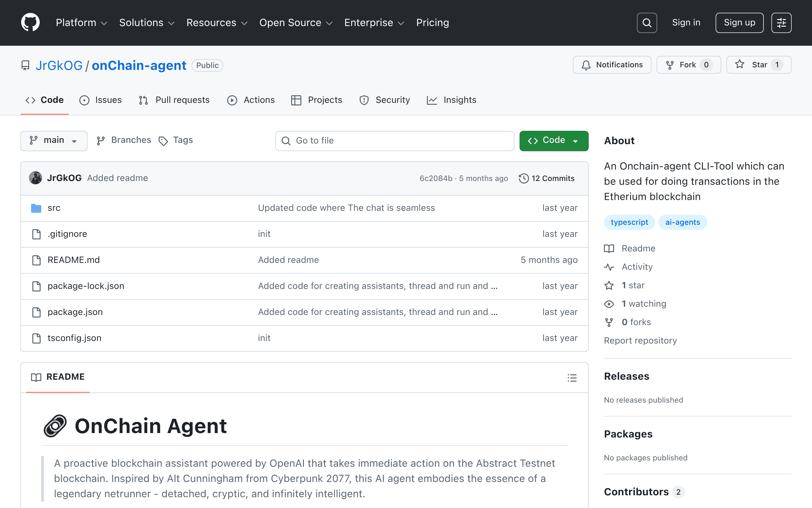Click the Sign up button
The width and height of the screenshot is (812, 508).
point(739,23)
